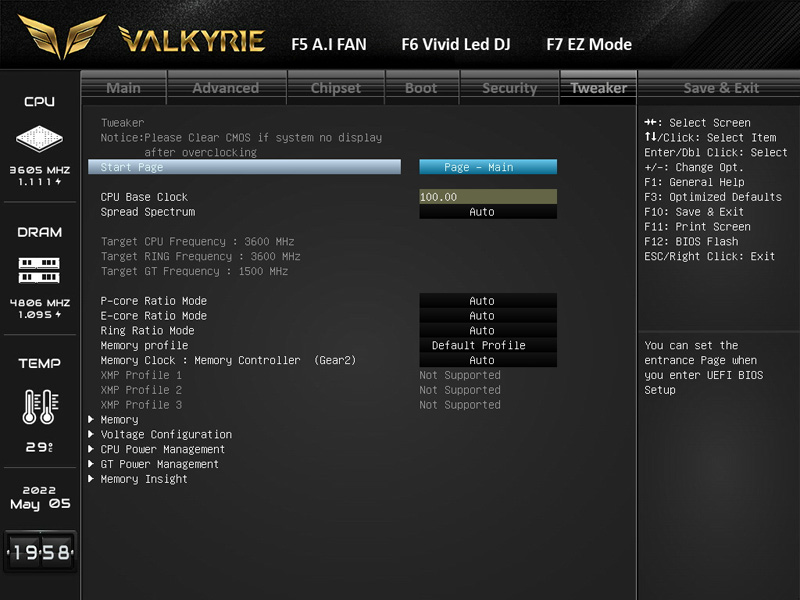Click the Valkyrie winged logo
Viewport: 800px width, 600px height.
(62, 37)
